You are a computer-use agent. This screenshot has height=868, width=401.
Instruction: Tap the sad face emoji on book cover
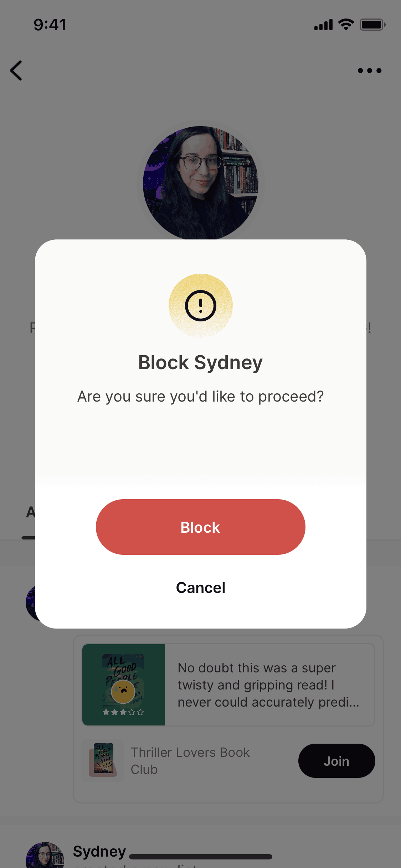pos(123,692)
